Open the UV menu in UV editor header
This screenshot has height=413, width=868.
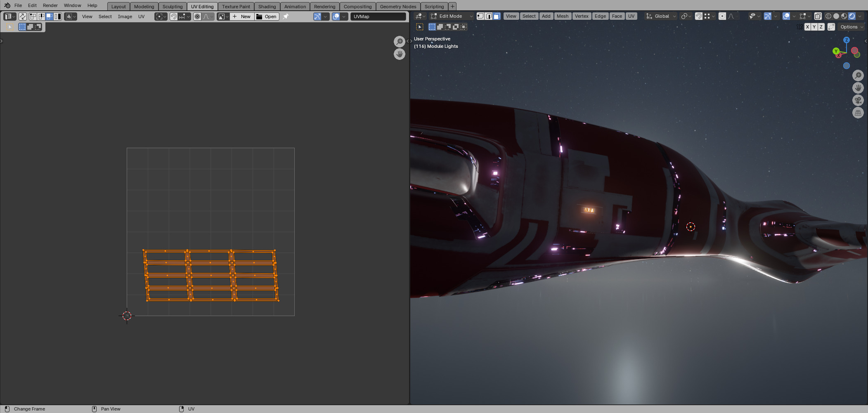pyautogui.click(x=142, y=17)
